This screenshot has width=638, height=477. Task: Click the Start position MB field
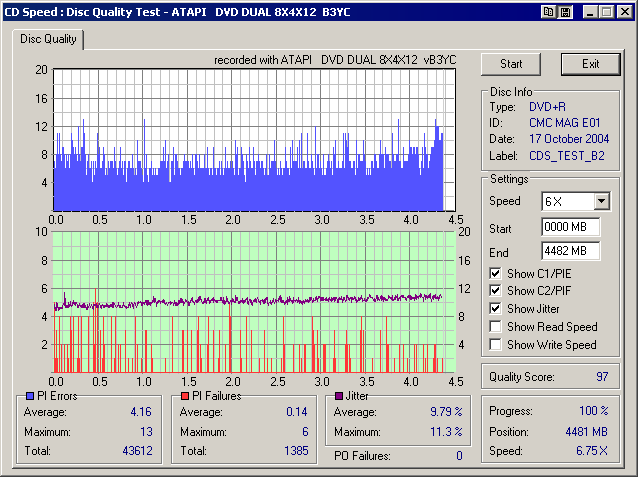(570, 226)
